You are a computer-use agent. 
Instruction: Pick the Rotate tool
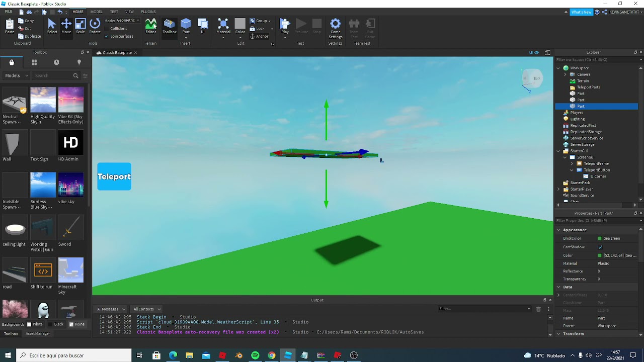(x=95, y=26)
